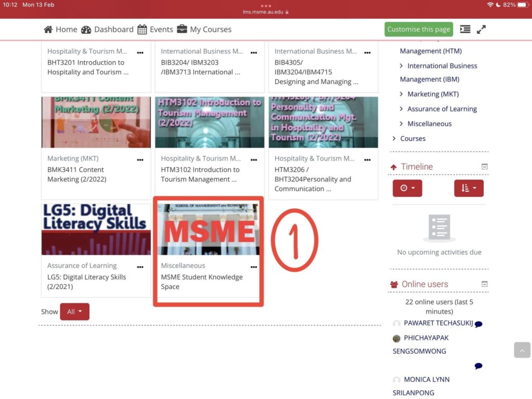This screenshot has height=399, width=532.
Task: Click the Events menu item
Action: click(161, 29)
